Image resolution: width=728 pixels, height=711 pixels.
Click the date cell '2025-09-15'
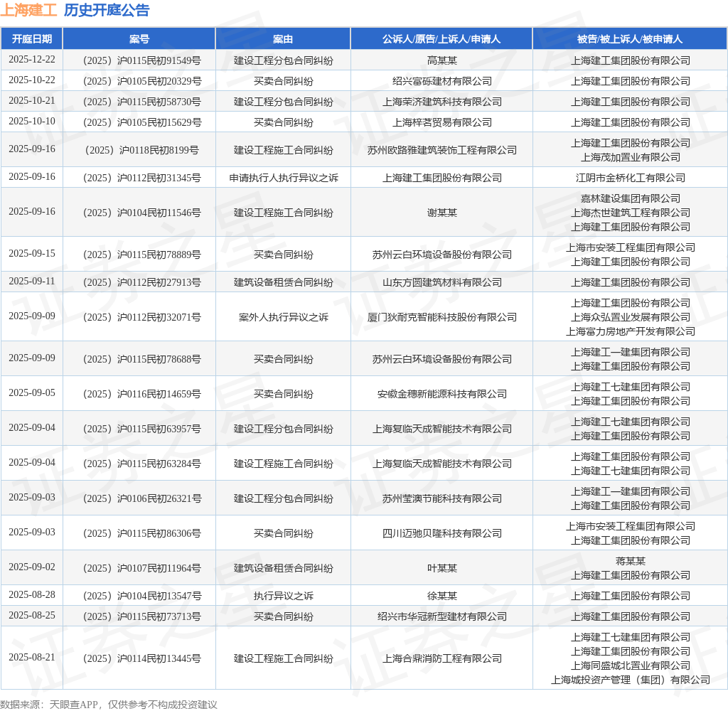pos(31,254)
